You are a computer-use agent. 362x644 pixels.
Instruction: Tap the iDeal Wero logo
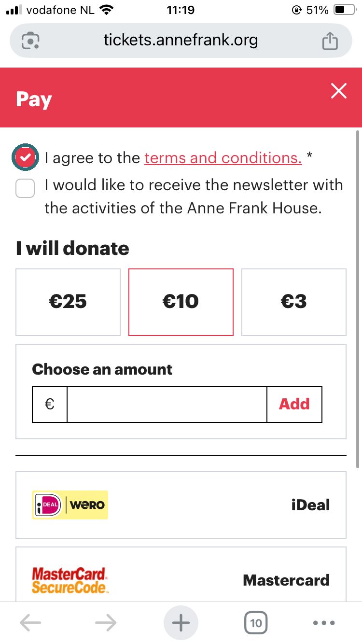[x=70, y=505]
